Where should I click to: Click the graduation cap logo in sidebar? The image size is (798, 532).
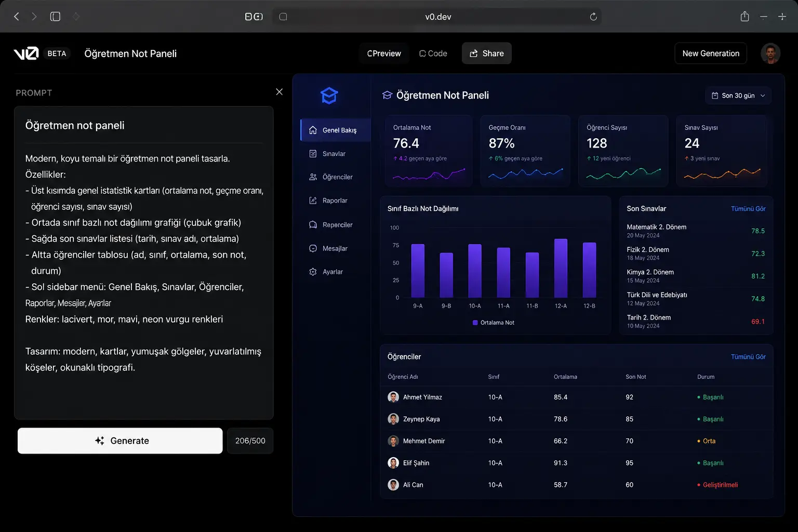click(x=329, y=96)
